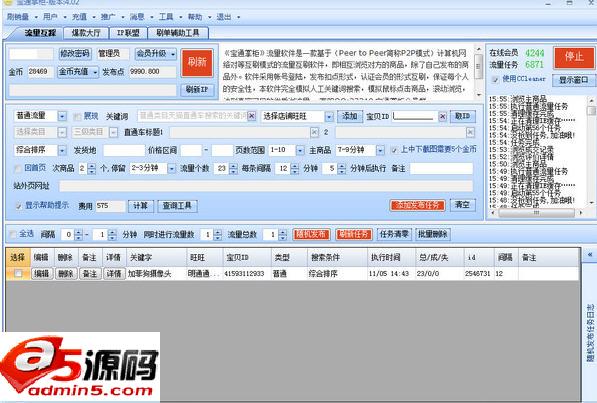Switch to the 爆款大厅 tab
The image size is (597, 403).
[x=86, y=33]
